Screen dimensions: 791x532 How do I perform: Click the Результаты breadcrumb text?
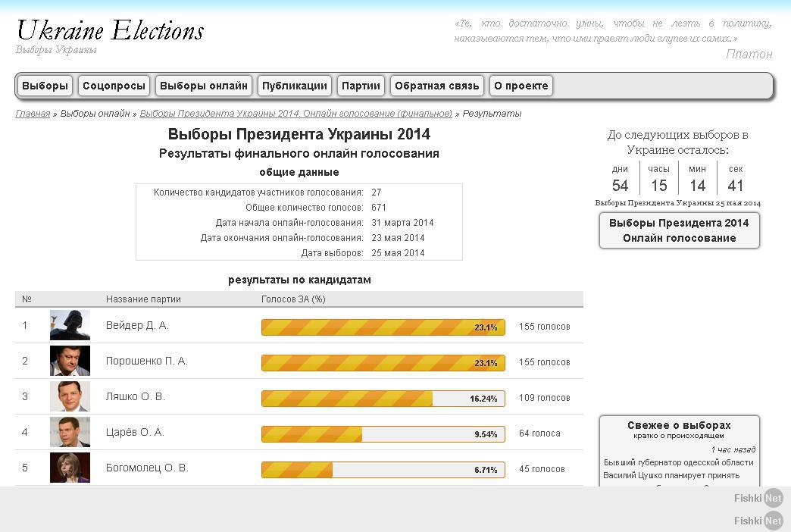click(492, 114)
